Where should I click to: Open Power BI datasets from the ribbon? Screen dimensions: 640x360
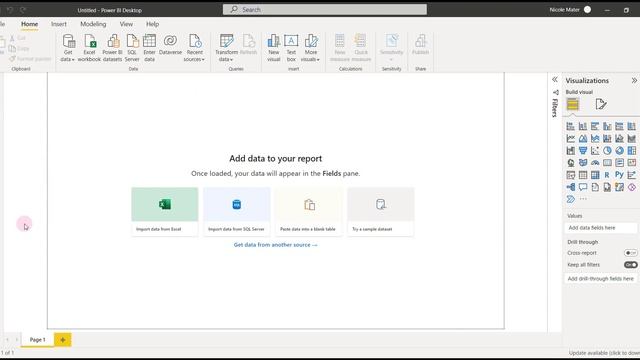[112, 48]
